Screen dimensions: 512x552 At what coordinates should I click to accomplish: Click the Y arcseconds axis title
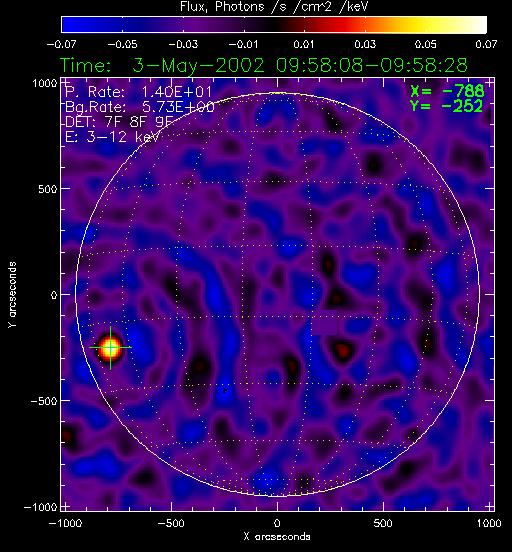coord(12,295)
